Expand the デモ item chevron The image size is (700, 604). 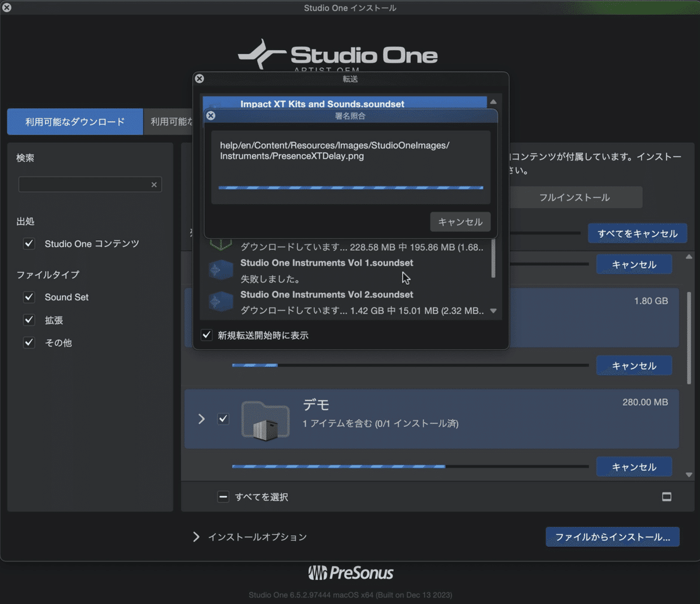(x=201, y=419)
